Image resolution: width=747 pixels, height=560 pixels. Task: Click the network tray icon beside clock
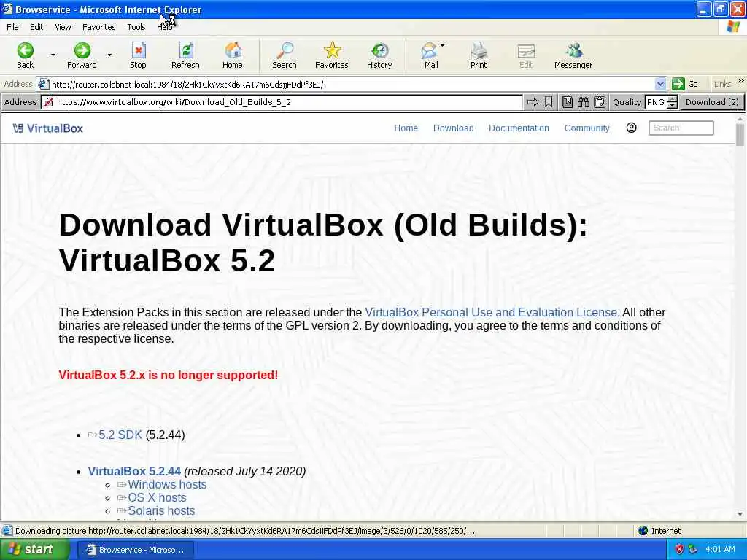pos(693,549)
